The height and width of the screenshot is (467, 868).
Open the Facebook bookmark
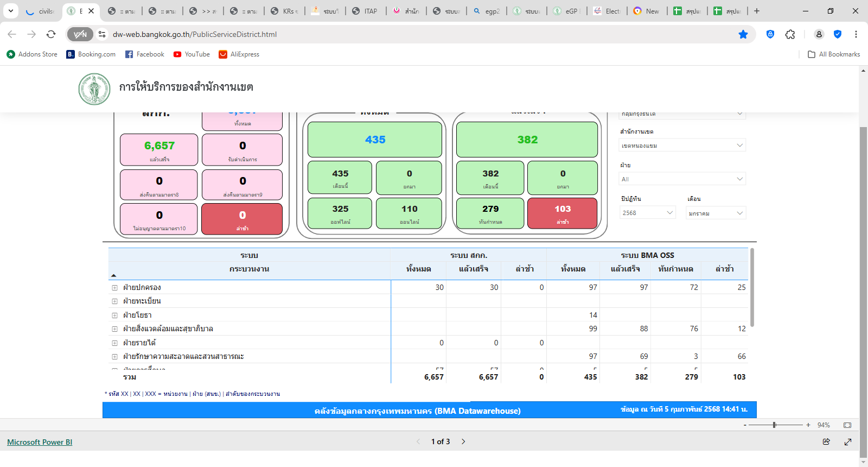click(145, 54)
